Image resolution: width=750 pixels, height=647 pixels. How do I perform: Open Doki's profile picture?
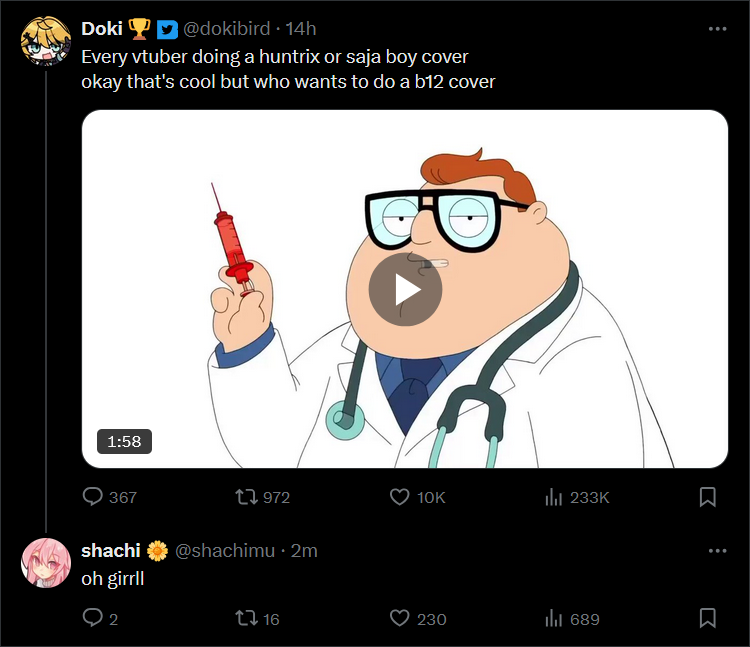tap(45, 41)
